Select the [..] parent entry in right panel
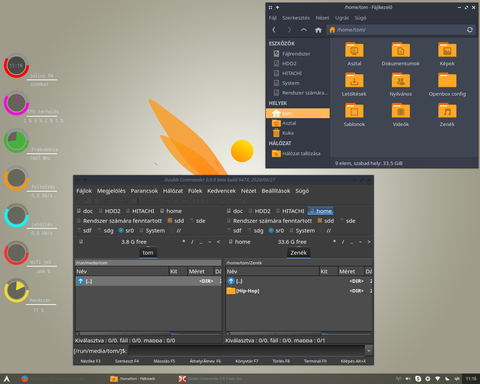The image size is (480, 384). [299, 281]
